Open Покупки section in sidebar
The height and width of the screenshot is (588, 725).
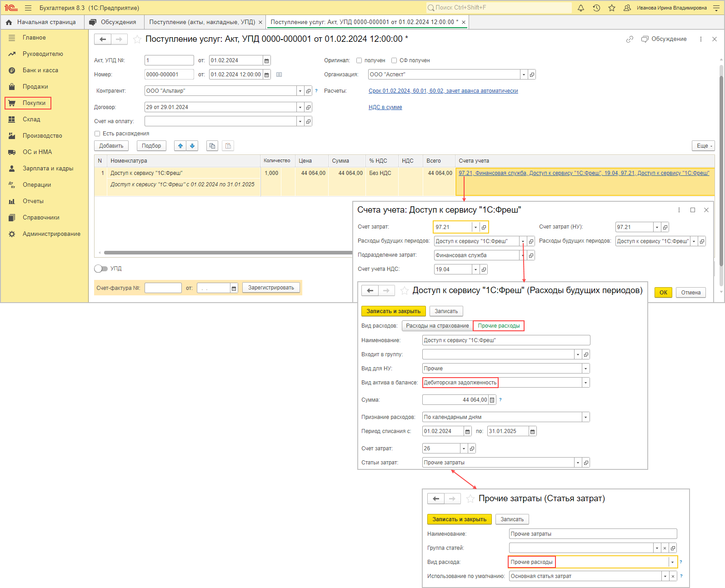click(x=34, y=103)
